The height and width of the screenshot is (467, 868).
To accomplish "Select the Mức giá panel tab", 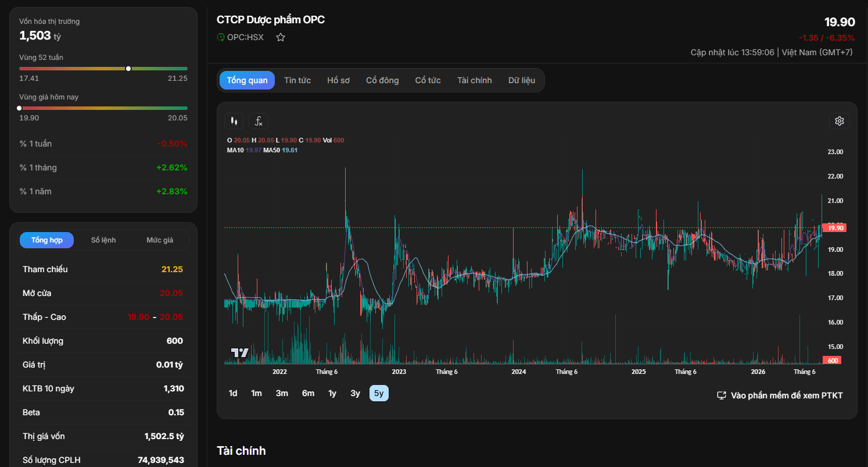I will [x=160, y=240].
